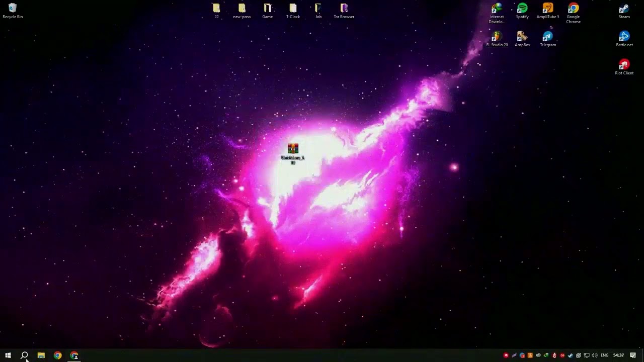Select the Tor Browser shortcut
Image resolution: width=644 pixels, height=362 pixels.
click(x=344, y=11)
